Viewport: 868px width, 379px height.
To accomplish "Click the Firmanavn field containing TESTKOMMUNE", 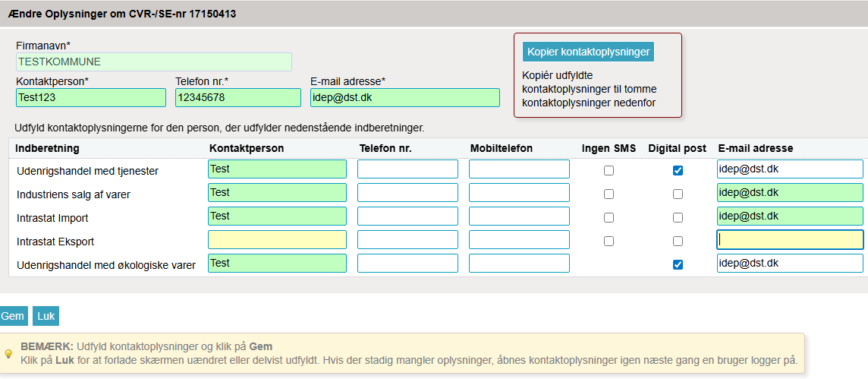I will (153, 62).
